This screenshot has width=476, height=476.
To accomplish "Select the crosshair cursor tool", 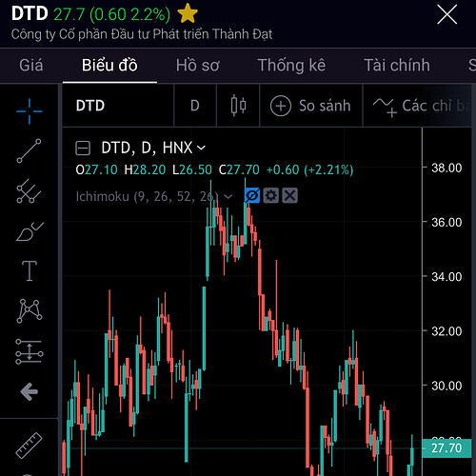I will (x=30, y=111).
